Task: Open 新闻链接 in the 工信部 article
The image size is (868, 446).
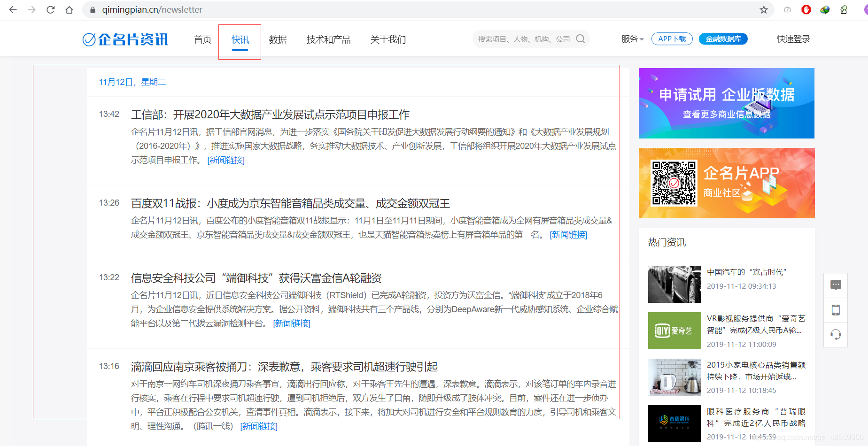Action: [x=225, y=160]
